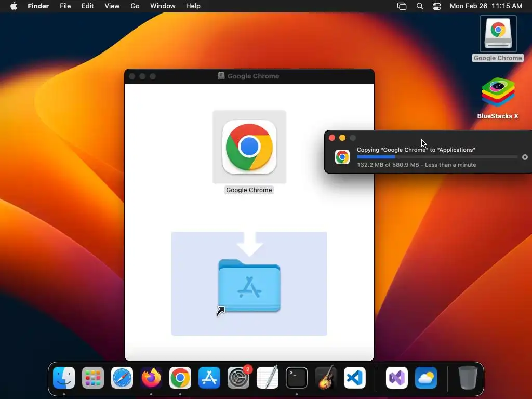Launch Firefox from the Dock

151,378
